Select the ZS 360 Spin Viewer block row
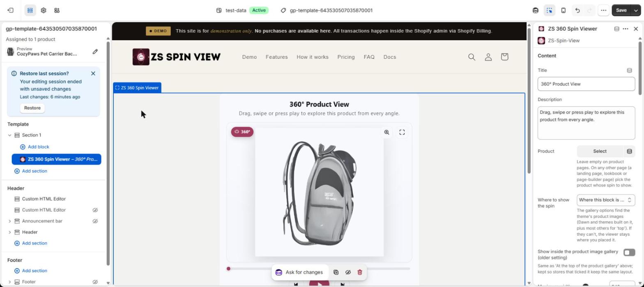644x287 pixels. pyautogui.click(x=56, y=159)
